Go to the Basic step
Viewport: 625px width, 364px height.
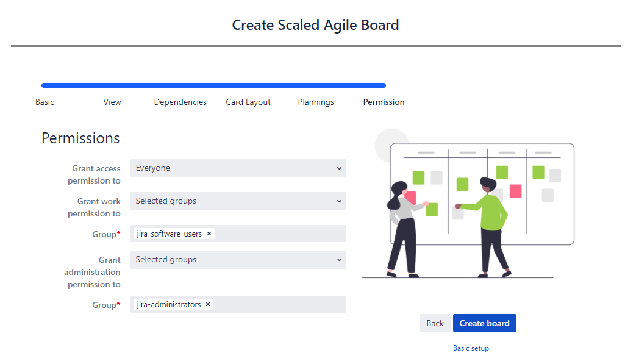[x=45, y=102]
